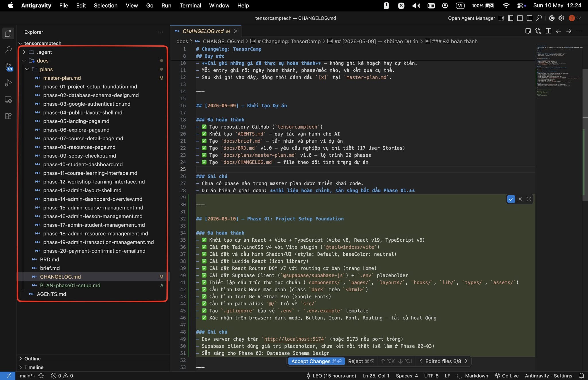Open the Run menu
This screenshot has width=588, height=380.
(x=166, y=5)
